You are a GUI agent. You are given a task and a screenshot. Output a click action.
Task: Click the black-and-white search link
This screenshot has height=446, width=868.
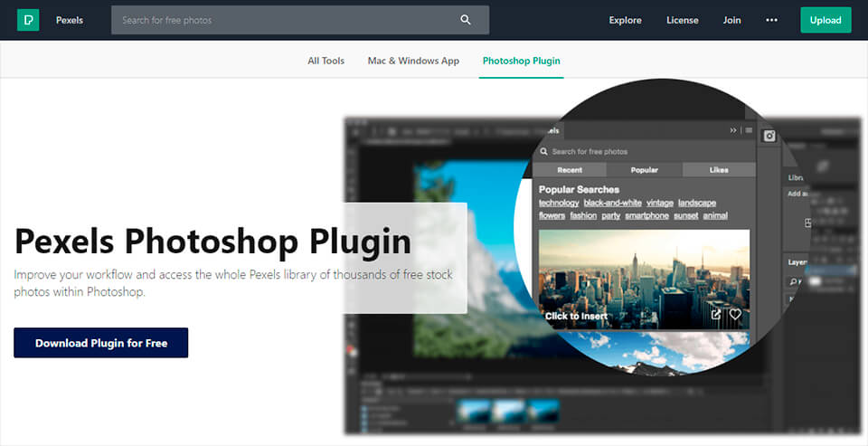pyautogui.click(x=612, y=203)
